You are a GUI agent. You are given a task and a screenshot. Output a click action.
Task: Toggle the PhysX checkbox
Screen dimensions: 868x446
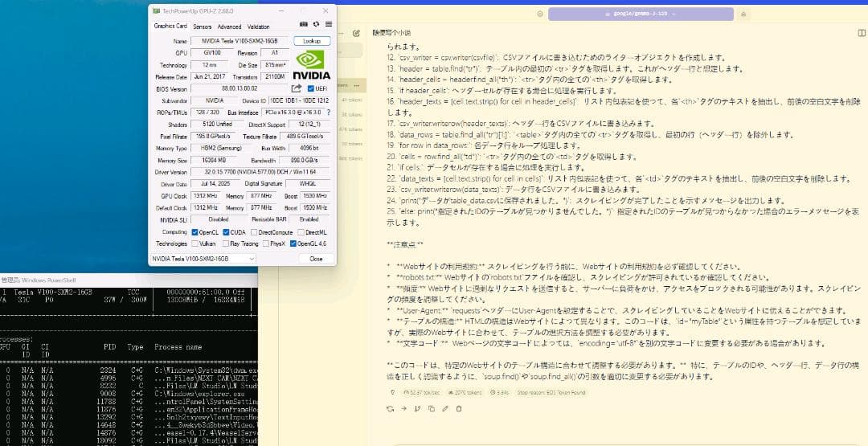tap(266, 243)
